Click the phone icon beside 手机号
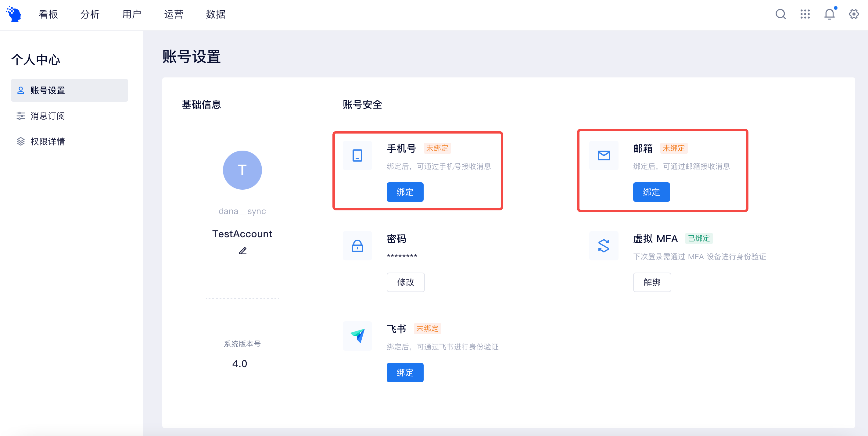Viewport: 868px width, 436px height. pos(357,155)
